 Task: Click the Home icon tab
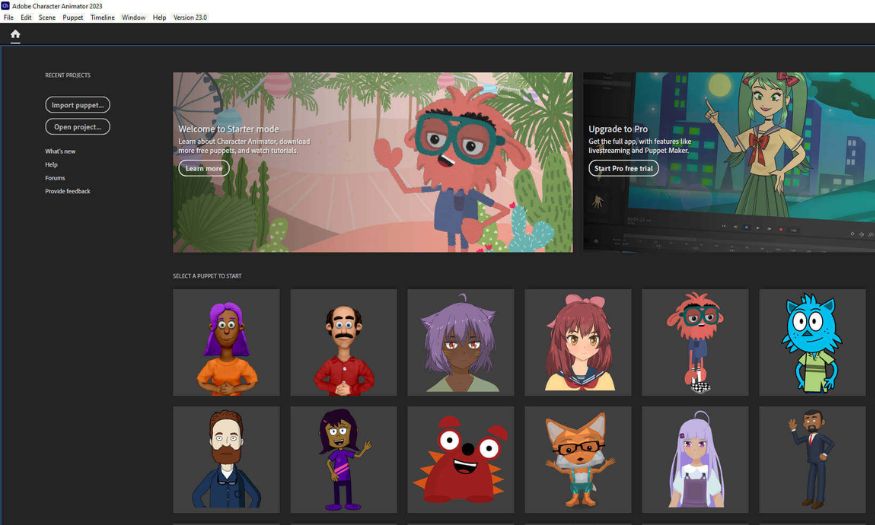point(15,35)
